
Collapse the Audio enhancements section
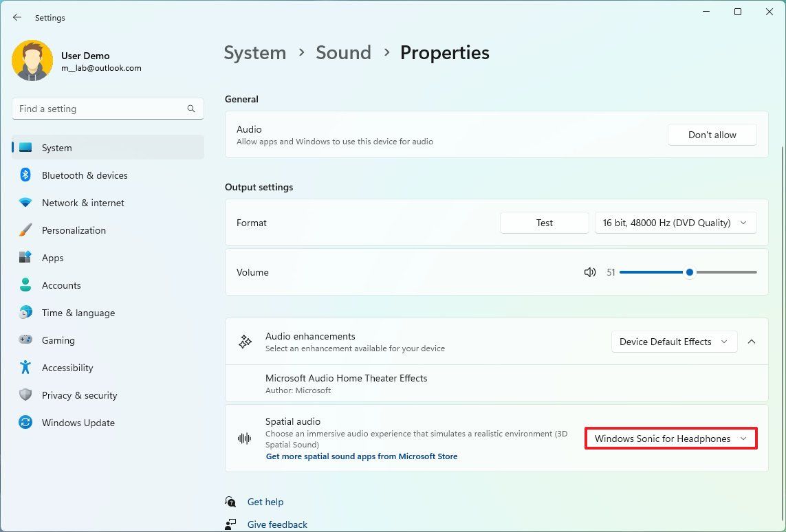751,342
